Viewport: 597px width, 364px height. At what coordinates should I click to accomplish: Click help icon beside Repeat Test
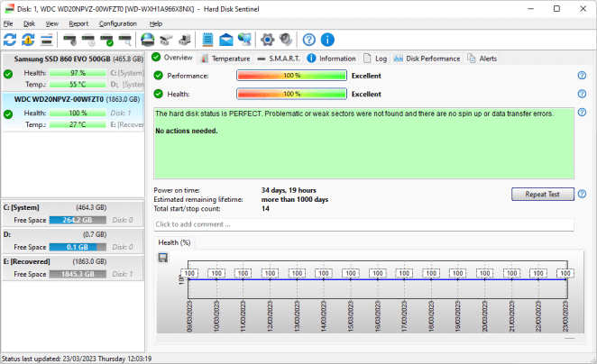[x=582, y=194]
